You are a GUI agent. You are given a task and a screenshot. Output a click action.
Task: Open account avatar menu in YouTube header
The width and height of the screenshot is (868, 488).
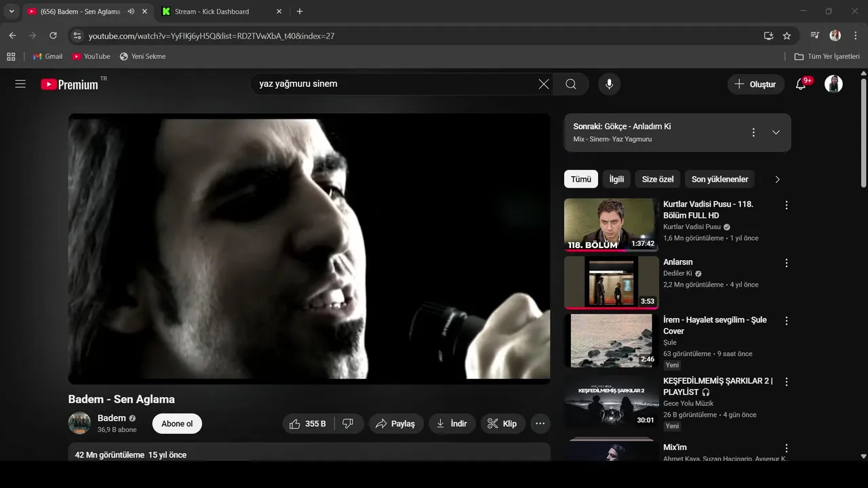833,84
